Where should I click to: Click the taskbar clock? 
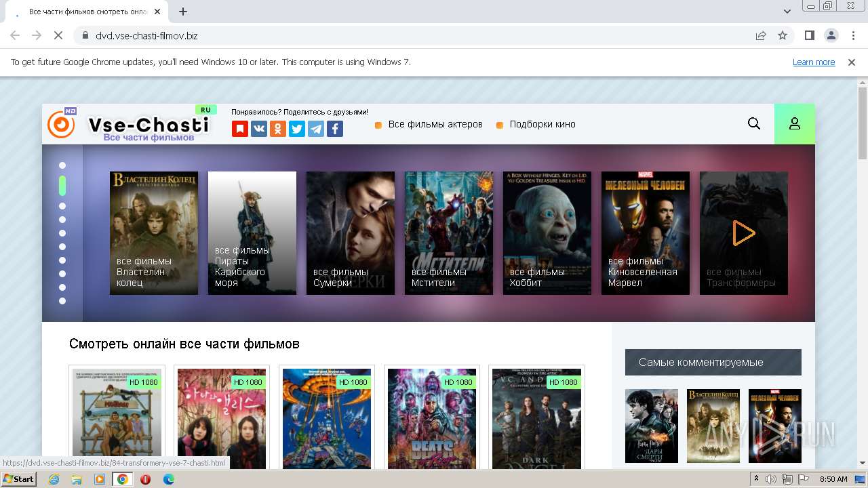coord(833,479)
